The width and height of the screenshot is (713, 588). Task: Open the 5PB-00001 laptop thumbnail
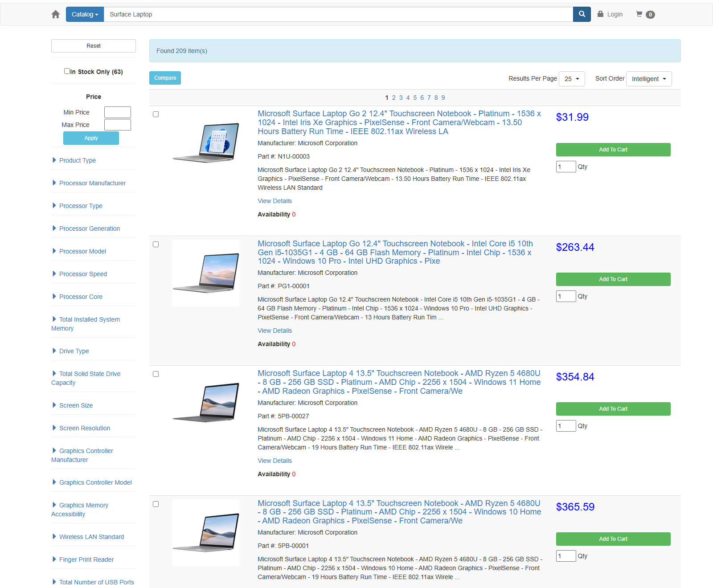[x=206, y=533]
